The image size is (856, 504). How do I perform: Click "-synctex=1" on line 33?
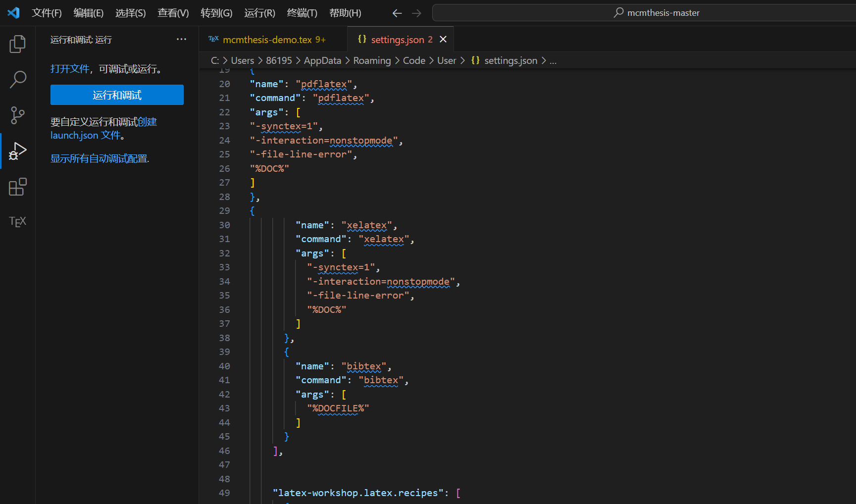(341, 267)
